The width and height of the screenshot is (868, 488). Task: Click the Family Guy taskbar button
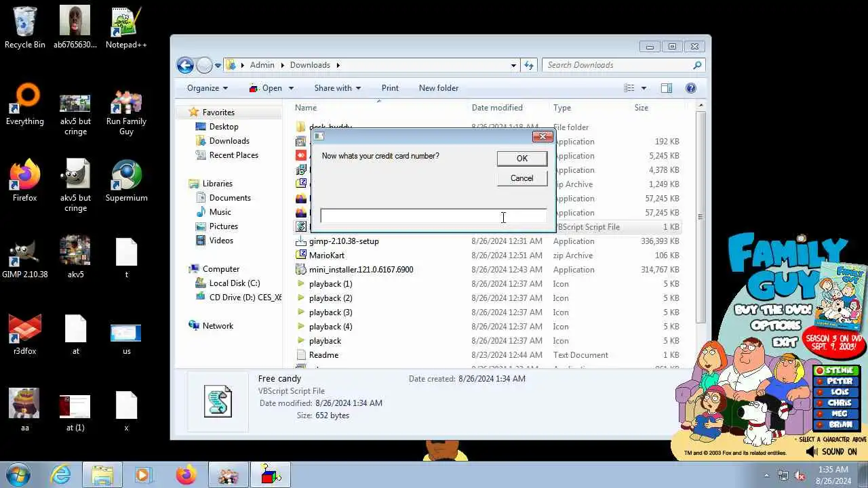tap(228, 474)
